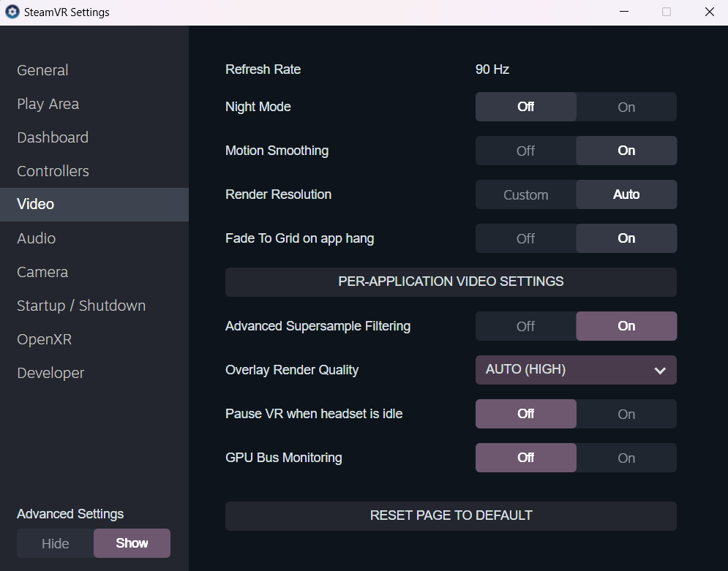Switch to the Play Area section
728x571 pixels.
click(x=48, y=104)
